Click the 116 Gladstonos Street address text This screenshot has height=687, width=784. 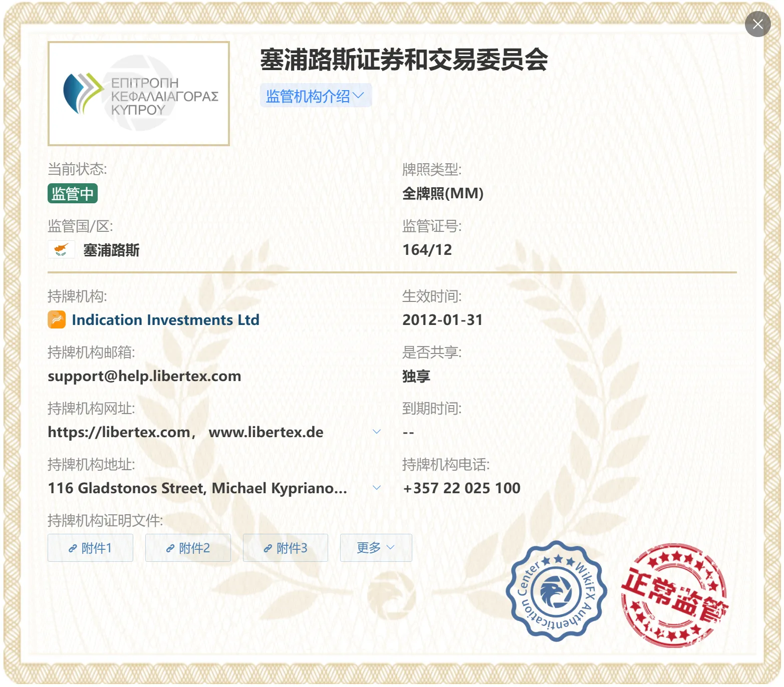click(x=197, y=488)
